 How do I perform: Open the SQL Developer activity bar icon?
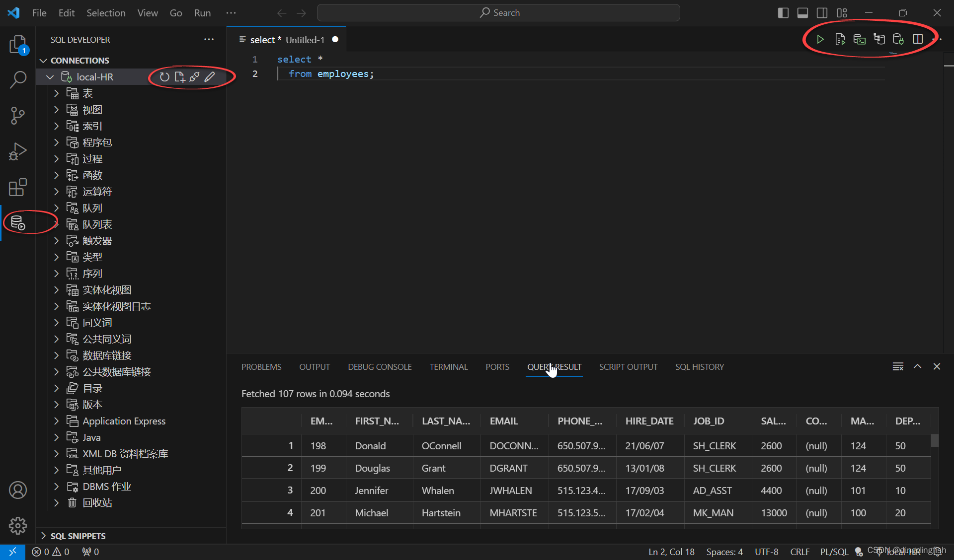pos(18,223)
